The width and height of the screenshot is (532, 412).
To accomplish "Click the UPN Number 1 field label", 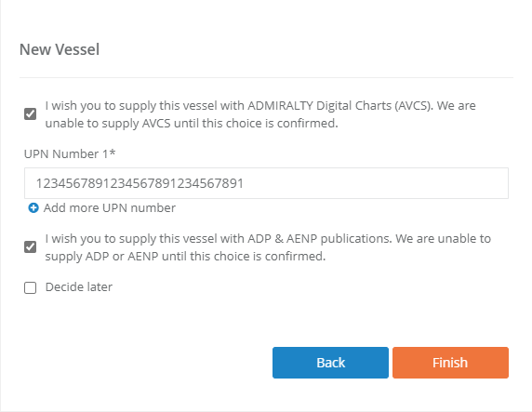I will pyautogui.click(x=70, y=153).
